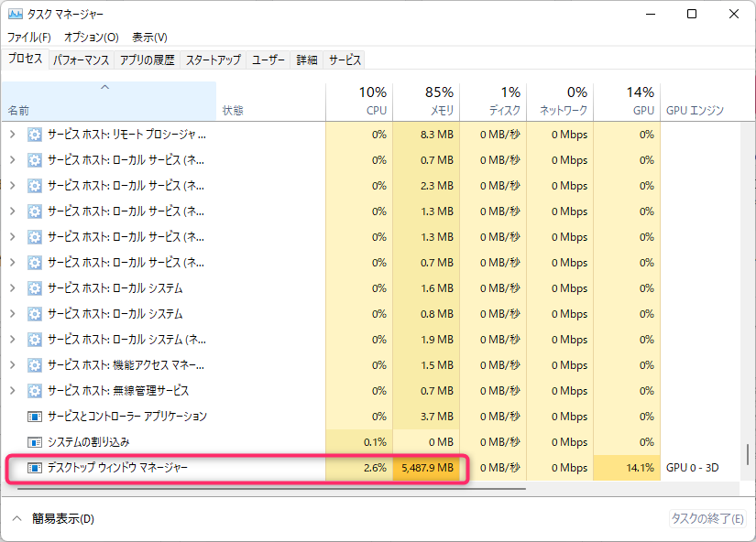
Task: Sort by the GPU エンジン column header
Action: 699,102
